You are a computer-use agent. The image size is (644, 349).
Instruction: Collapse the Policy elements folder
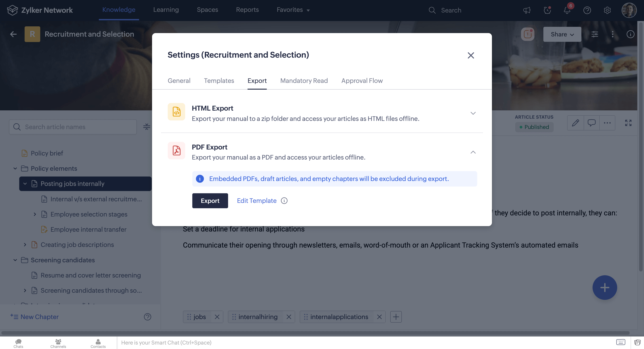(x=15, y=168)
